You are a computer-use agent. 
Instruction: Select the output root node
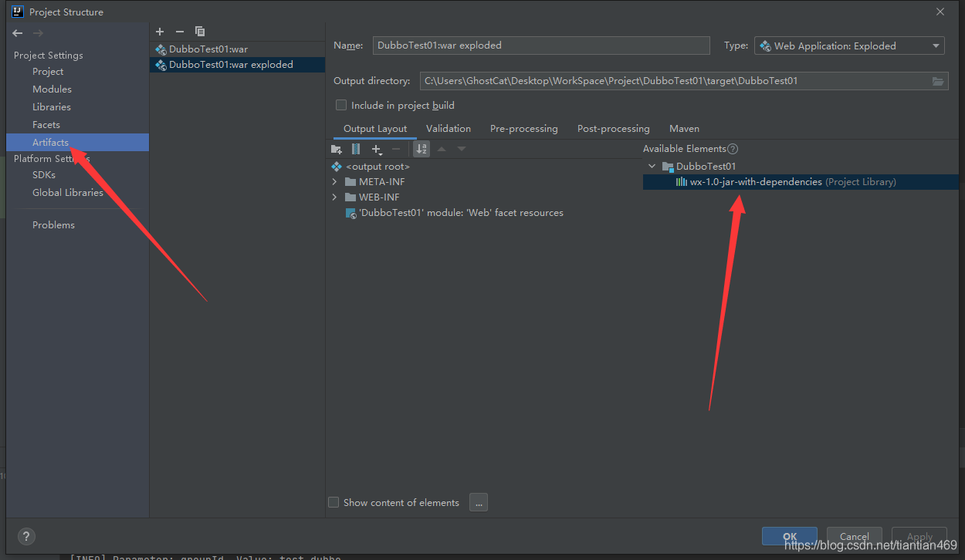[x=371, y=167]
